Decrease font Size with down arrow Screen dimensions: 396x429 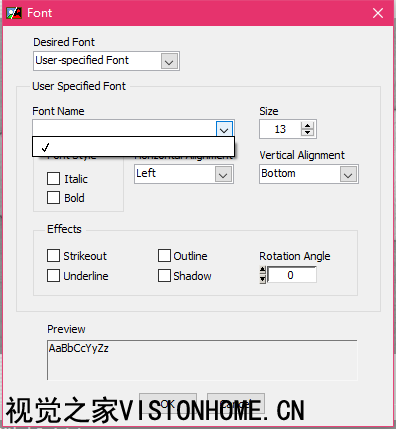coord(307,132)
